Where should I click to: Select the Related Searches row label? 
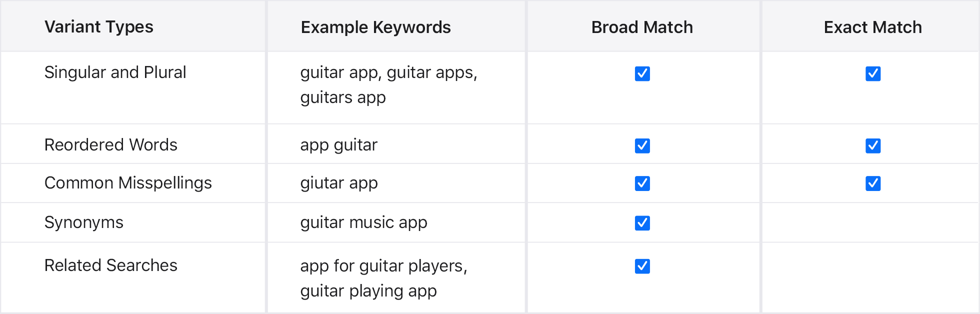(x=110, y=265)
